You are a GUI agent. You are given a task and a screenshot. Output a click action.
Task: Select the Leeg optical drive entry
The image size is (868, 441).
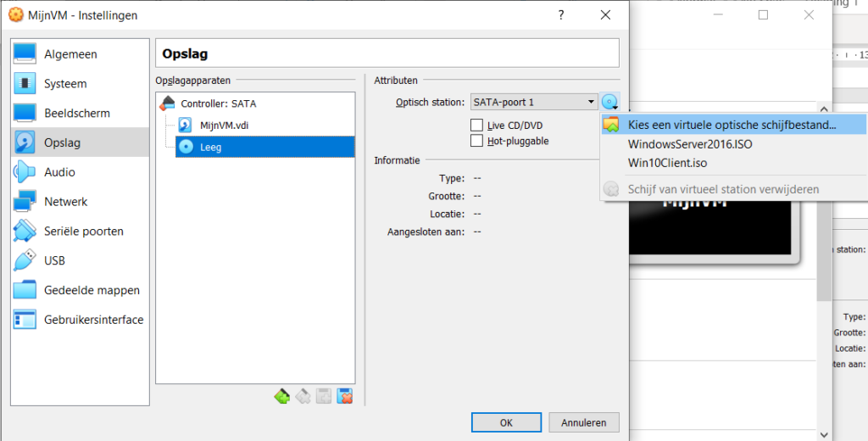coord(212,147)
